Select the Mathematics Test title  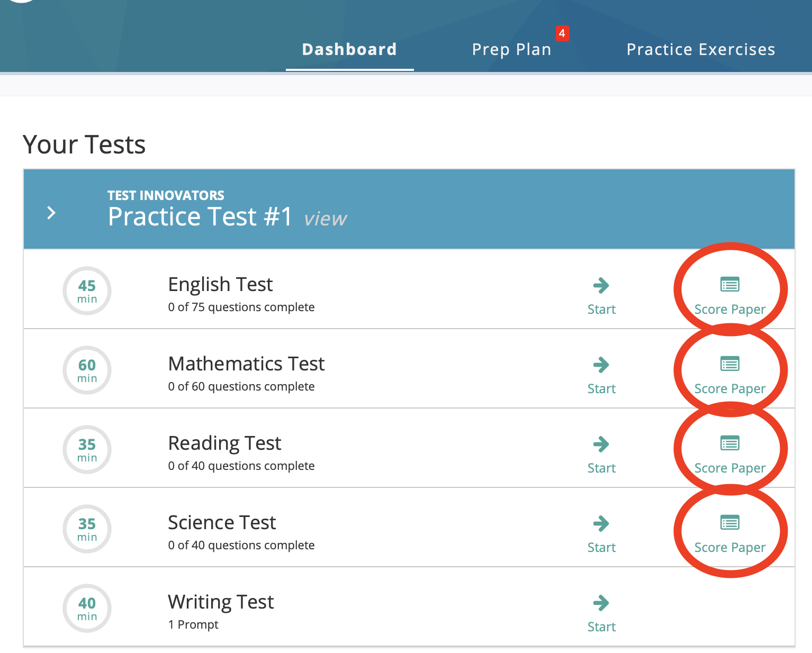coord(246,364)
